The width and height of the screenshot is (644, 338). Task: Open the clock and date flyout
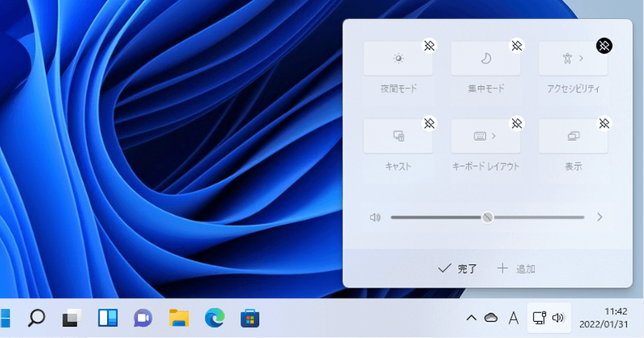coord(604,318)
